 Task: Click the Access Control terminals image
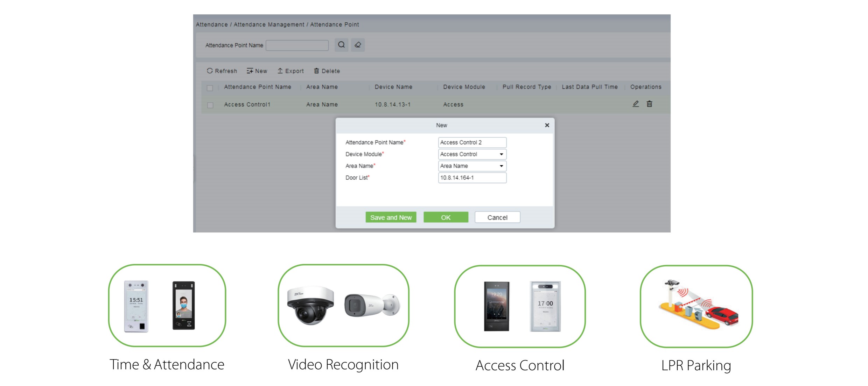pos(520,306)
